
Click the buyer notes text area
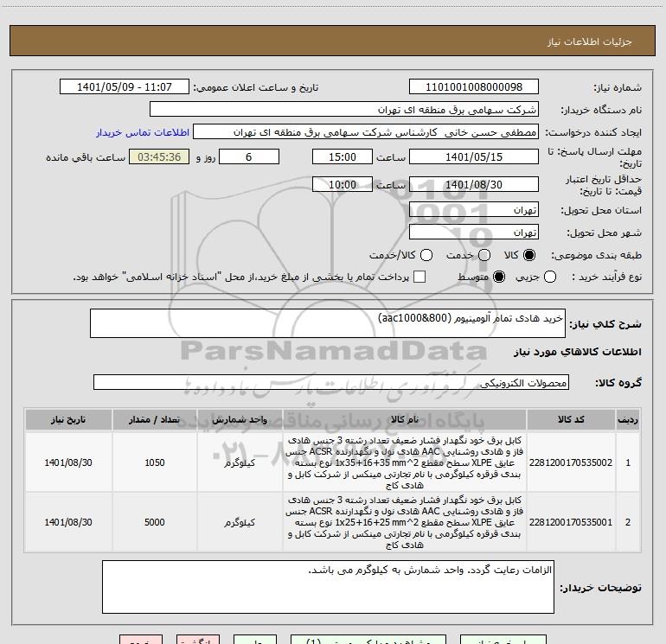(328, 587)
